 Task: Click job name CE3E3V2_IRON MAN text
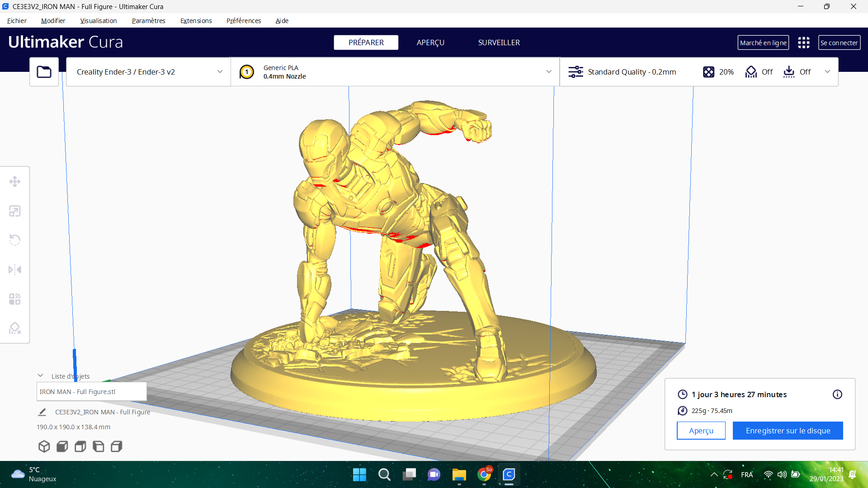click(x=103, y=412)
